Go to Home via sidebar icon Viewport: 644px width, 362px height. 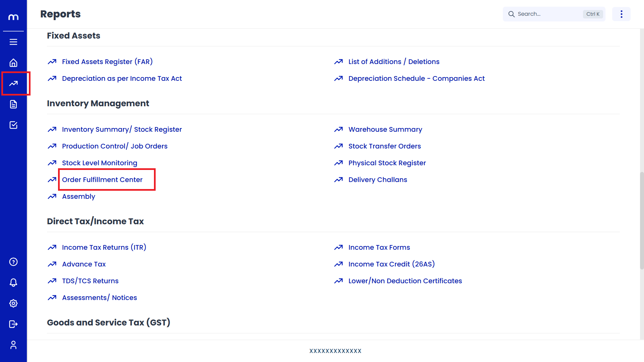(13, 63)
